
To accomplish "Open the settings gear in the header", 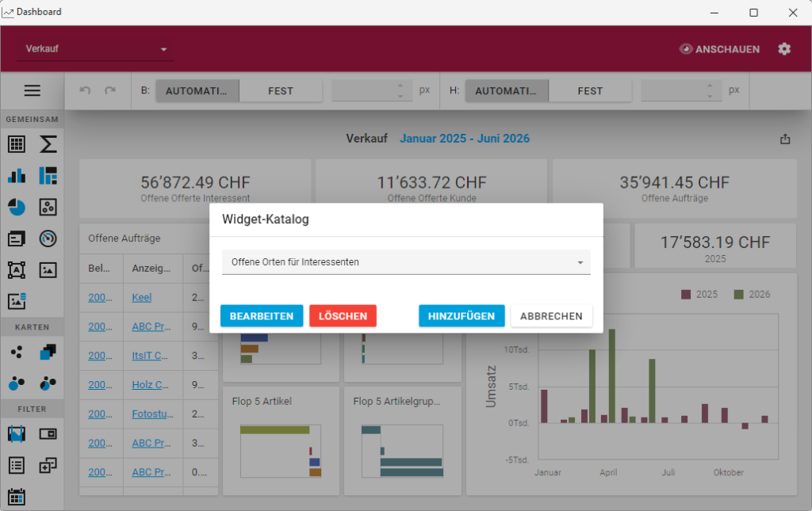I will 784,49.
